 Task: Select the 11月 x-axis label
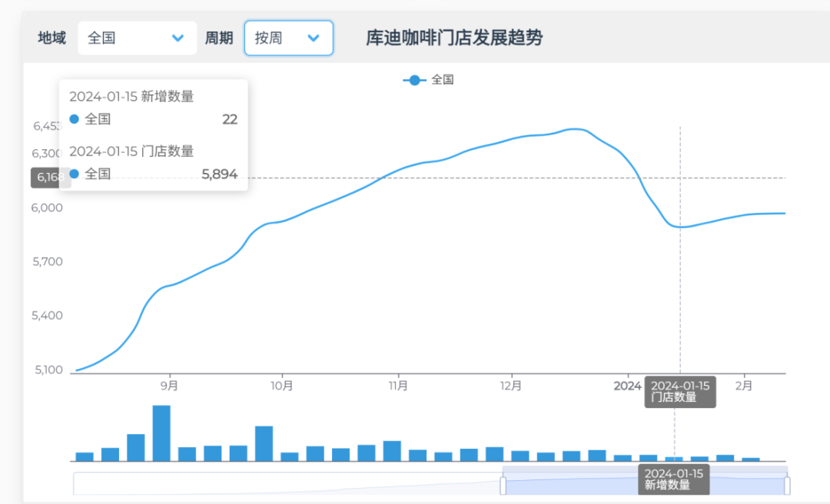click(398, 386)
